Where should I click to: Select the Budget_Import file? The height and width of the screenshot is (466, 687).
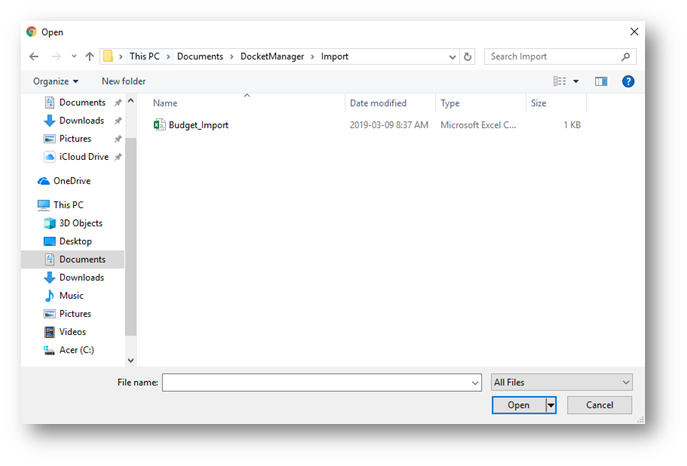point(199,125)
